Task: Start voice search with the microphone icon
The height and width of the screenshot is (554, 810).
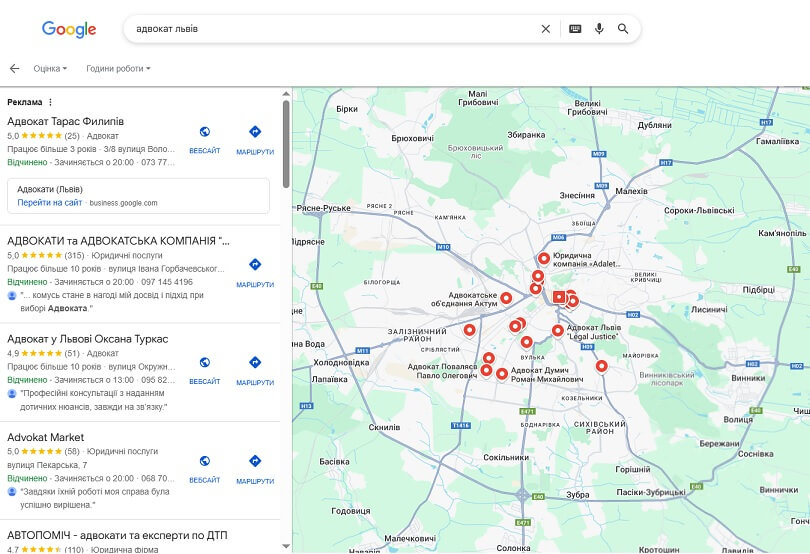Action: click(599, 29)
